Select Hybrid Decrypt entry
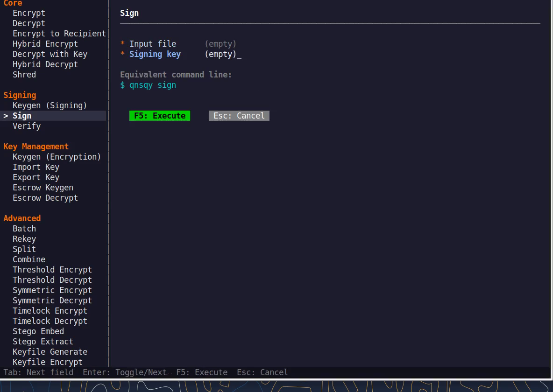 pyautogui.click(x=45, y=64)
